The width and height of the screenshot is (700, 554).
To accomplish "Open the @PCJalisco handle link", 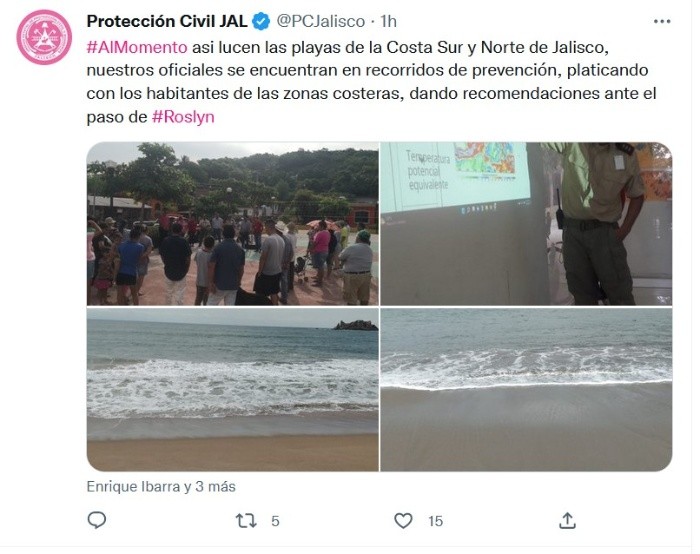I will click(321, 21).
